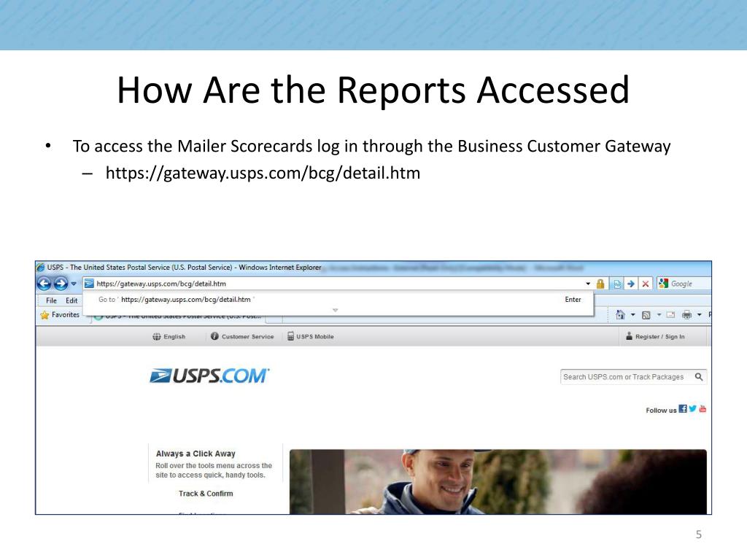Viewport: 747px width, 560px height.
Task: Click the 'Always a Click Away' heading
Action: point(196,454)
